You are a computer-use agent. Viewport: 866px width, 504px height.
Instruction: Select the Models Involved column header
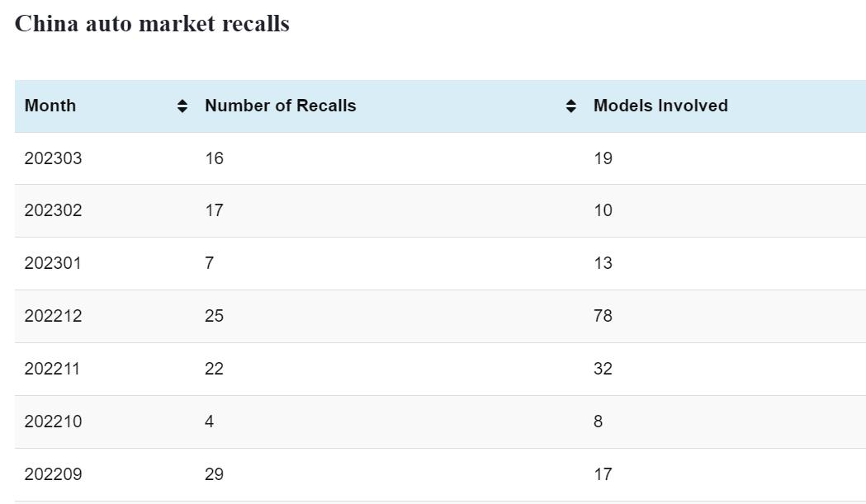click(660, 106)
